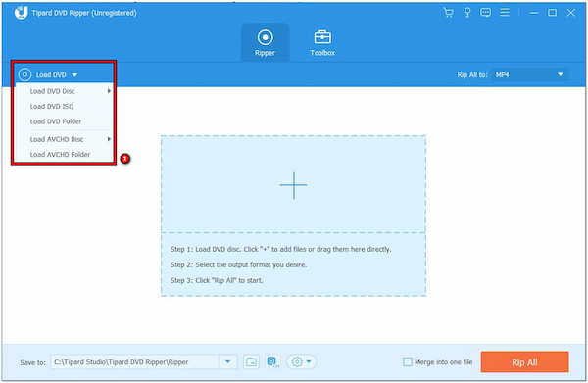Image resolution: width=588 pixels, height=383 pixels.
Task: Expand the Save to path dropdown arrow
Action: 227,362
